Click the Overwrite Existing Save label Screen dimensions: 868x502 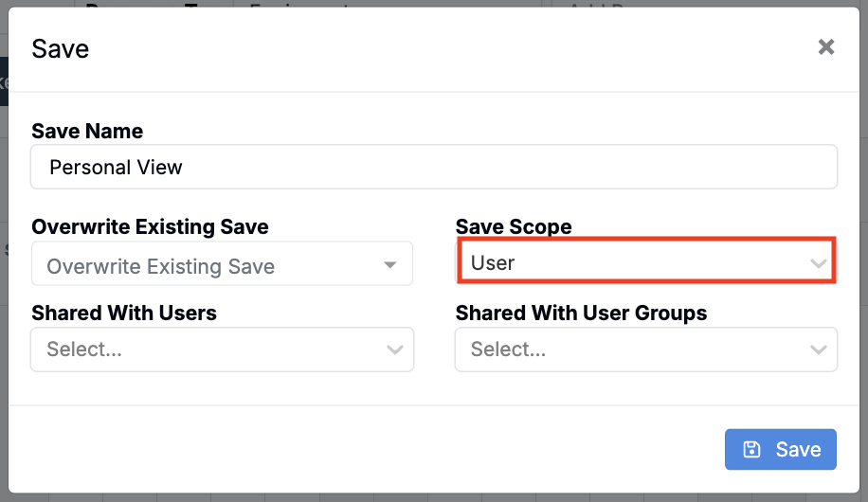(150, 227)
